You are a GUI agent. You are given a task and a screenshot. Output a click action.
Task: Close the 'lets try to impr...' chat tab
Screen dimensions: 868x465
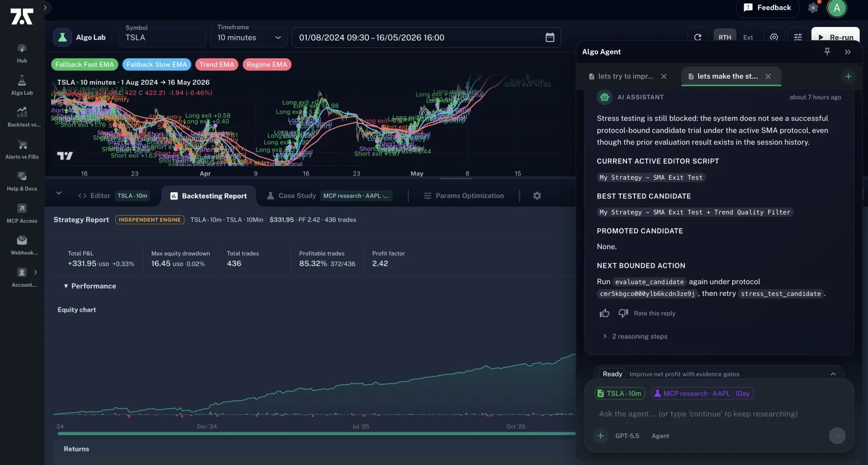[x=664, y=77]
